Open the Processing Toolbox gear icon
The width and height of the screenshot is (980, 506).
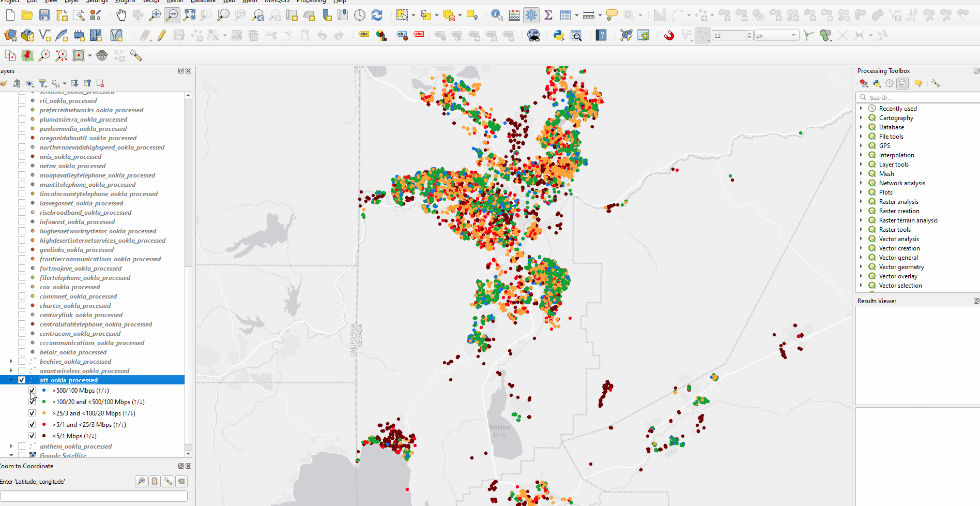pyautogui.click(x=531, y=15)
